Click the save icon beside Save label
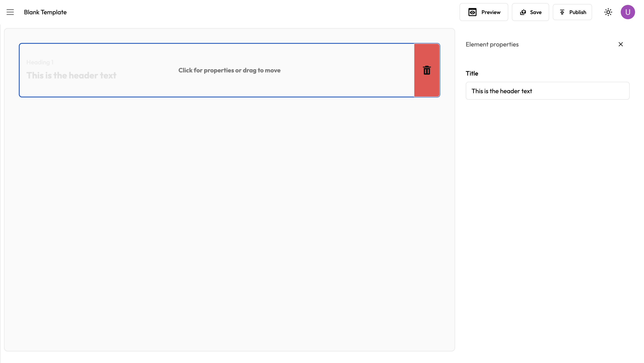 [x=523, y=12]
